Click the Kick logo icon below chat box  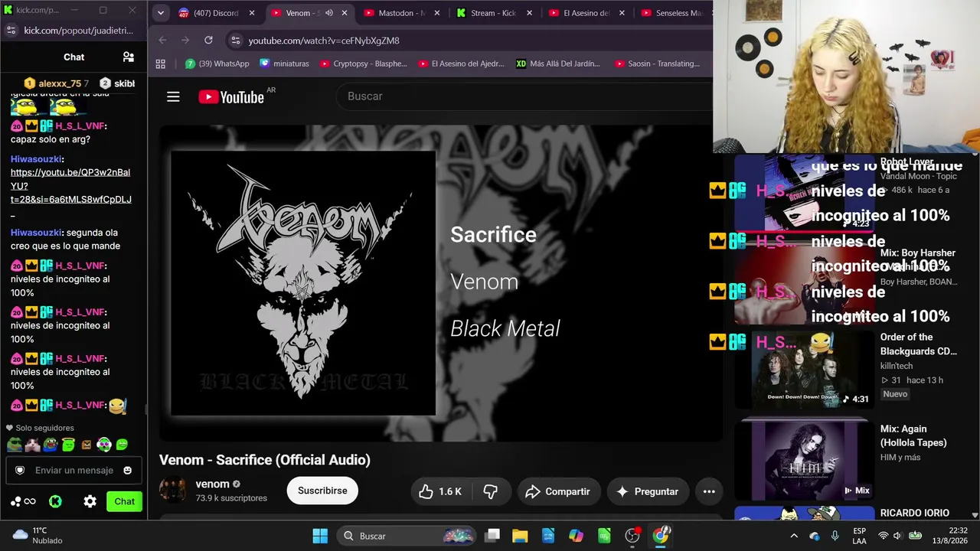tap(55, 501)
